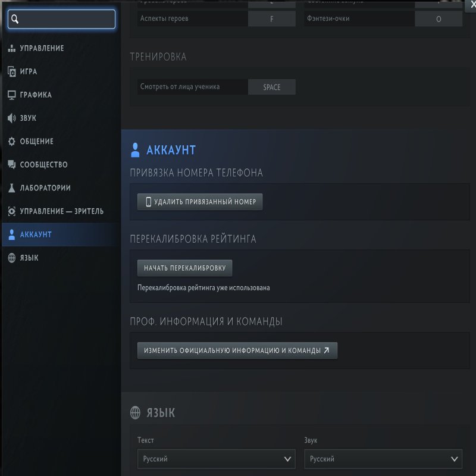
Task: Click the Язык globe icon in sidebar
Action: (12, 258)
